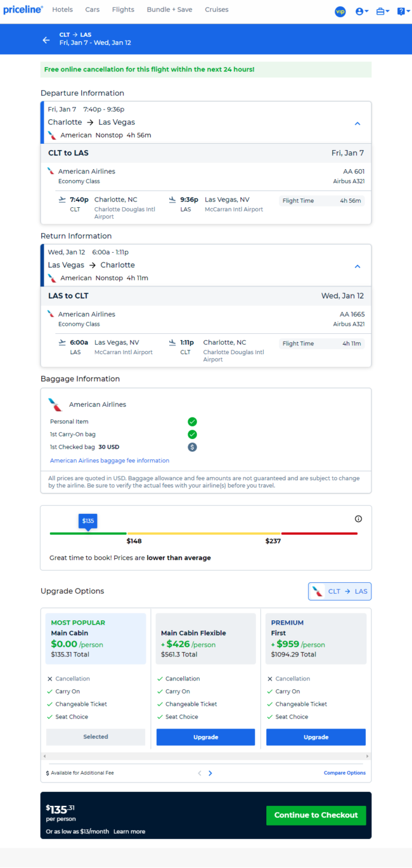Open the account profile menu icon
This screenshot has height=868, width=412.
[362, 11]
